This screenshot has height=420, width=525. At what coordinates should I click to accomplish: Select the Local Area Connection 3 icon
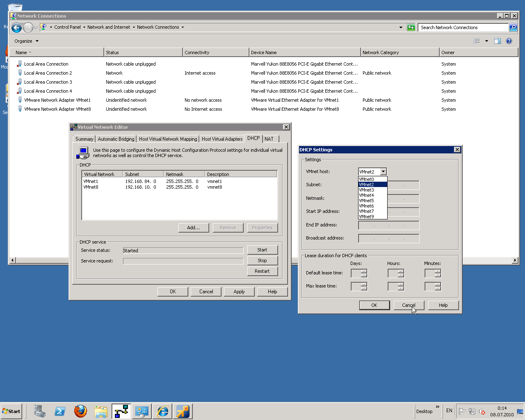[20, 82]
